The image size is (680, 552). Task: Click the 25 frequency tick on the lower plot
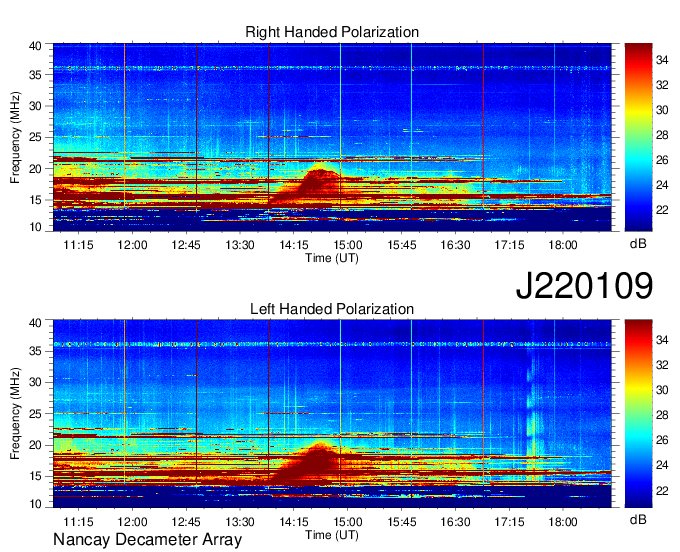click(x=35, y=414)
